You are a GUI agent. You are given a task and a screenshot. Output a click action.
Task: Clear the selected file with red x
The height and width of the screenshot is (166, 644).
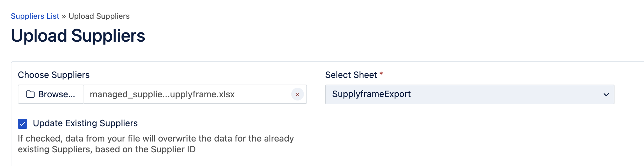(x=297, y=94)
